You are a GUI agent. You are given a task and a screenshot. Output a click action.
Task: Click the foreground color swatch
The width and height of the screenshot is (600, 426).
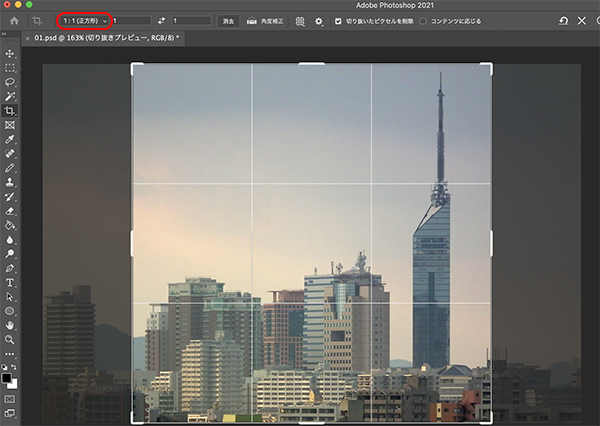pos(8,378)
